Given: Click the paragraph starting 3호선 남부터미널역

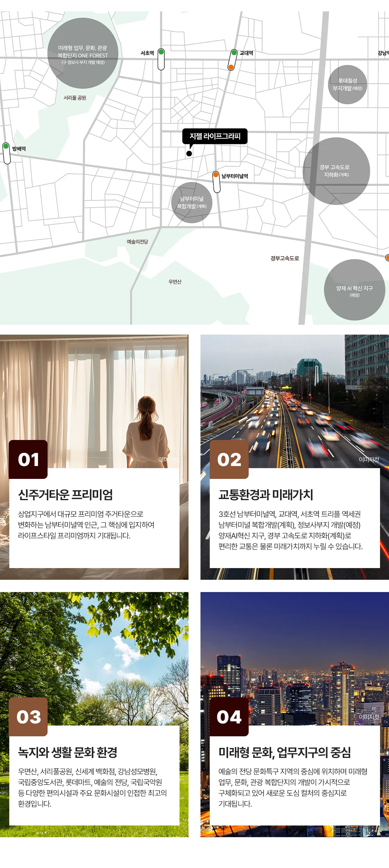Looking at the screenshot, I should click(290, 530).
